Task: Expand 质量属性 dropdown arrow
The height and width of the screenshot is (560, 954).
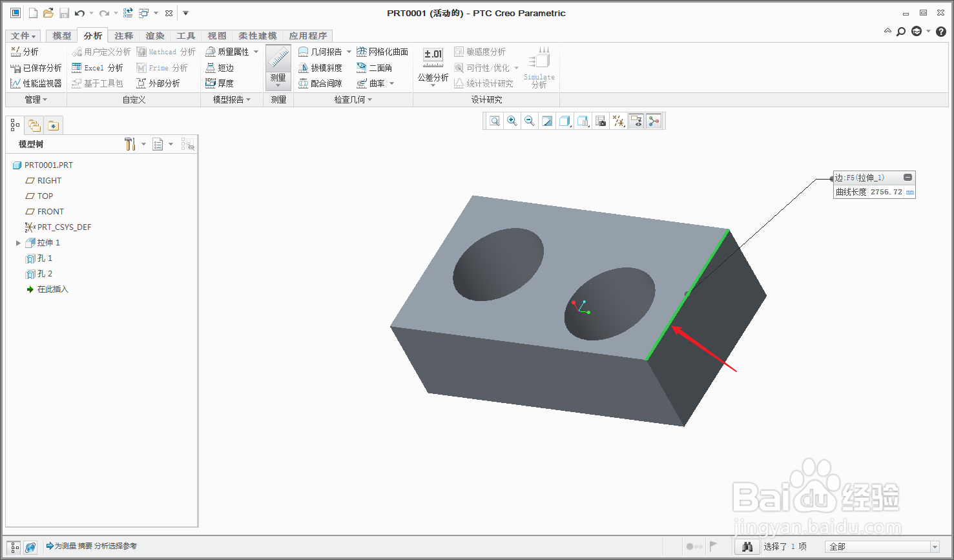Action: tap(256, 52)
